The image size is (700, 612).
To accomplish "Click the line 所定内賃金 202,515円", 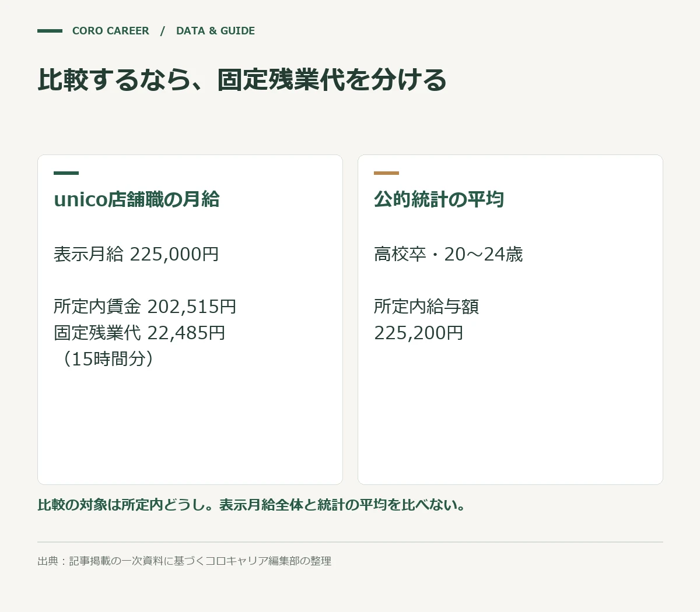I will coord(145,307).
